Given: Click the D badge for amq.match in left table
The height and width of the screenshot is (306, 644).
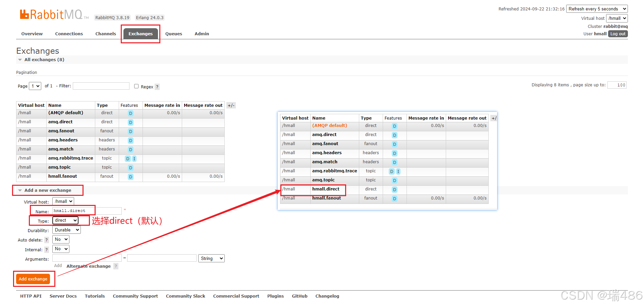Looking at the screenshot, I should [131, 150].
